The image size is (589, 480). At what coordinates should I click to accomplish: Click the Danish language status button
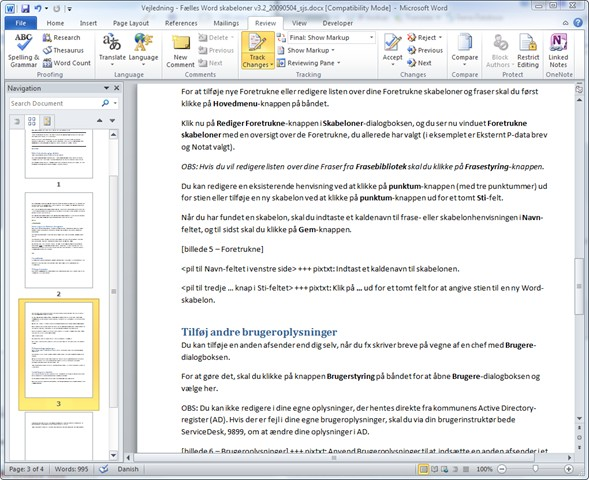(128, 469)
